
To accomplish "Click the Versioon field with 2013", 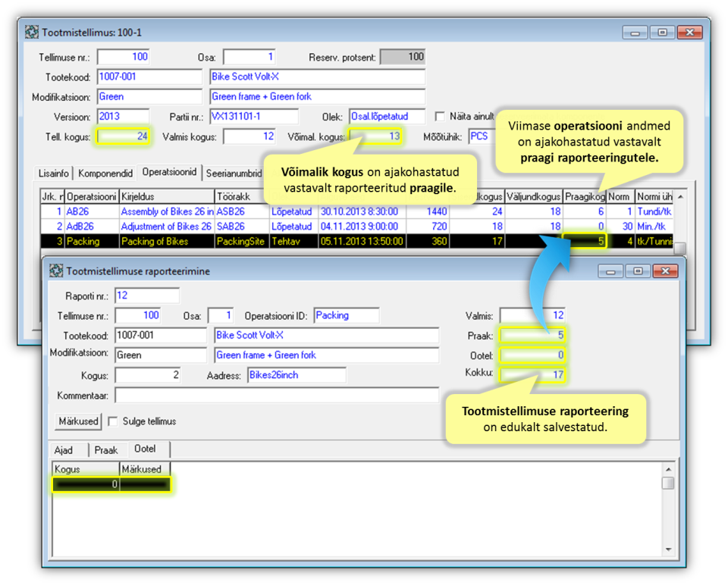I will coord(123,116).
